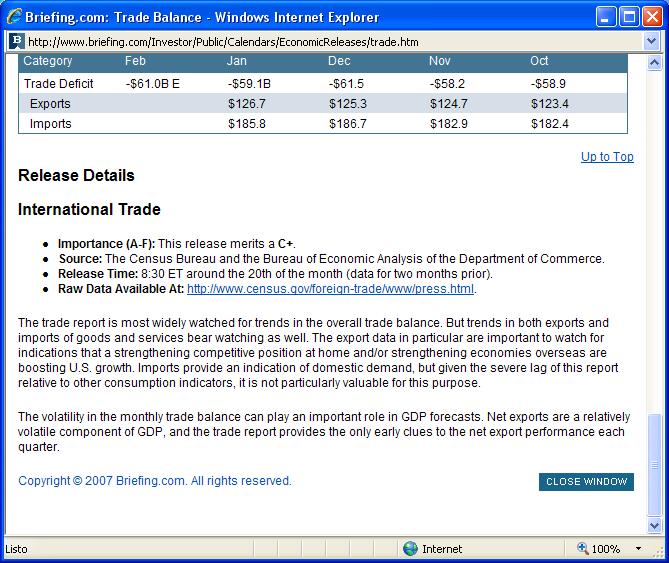669x563 pixels.
Task: Click the International Trade heading
Action: (89, 209)
